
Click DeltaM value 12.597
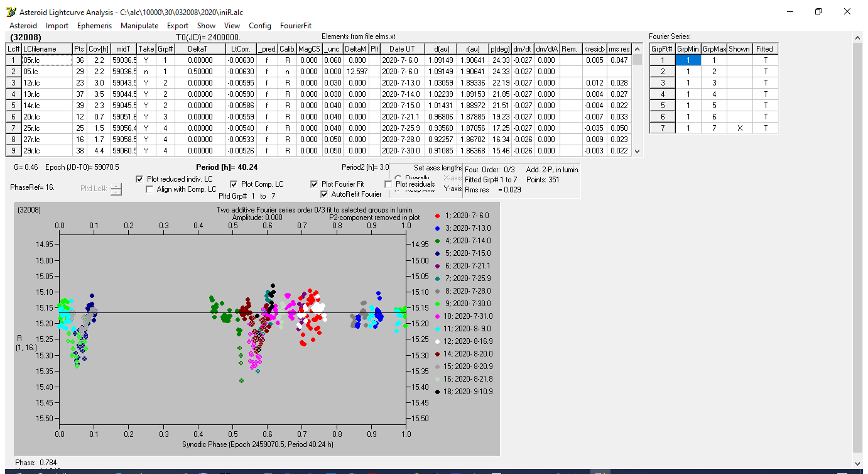355,72
